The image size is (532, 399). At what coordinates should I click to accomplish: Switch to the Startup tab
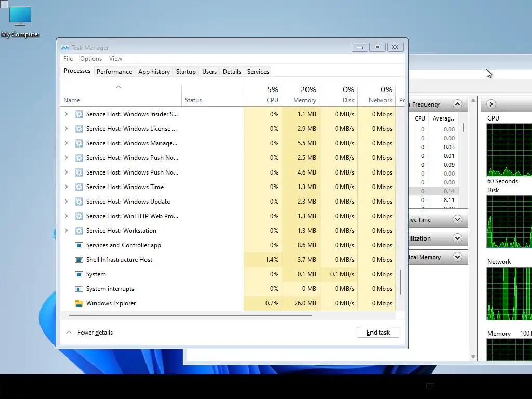pos(185,72)
